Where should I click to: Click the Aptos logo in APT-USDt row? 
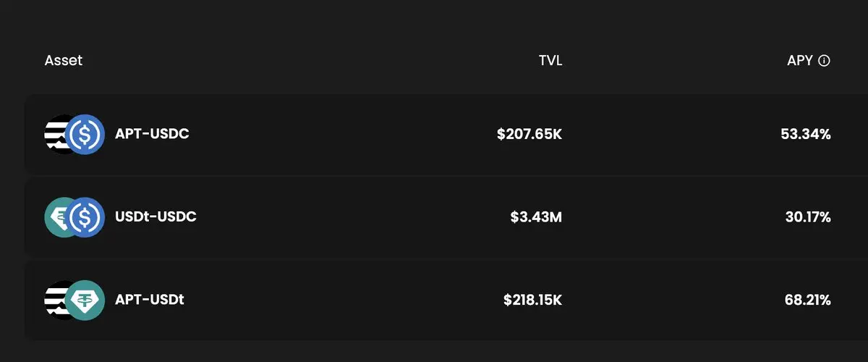coord(56,300)
